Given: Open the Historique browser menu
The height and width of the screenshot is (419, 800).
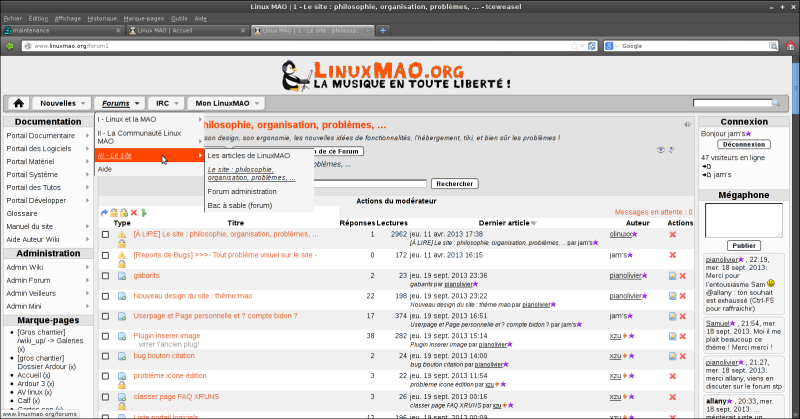Looking at the screenshot, I should click(x=102, y=18).
